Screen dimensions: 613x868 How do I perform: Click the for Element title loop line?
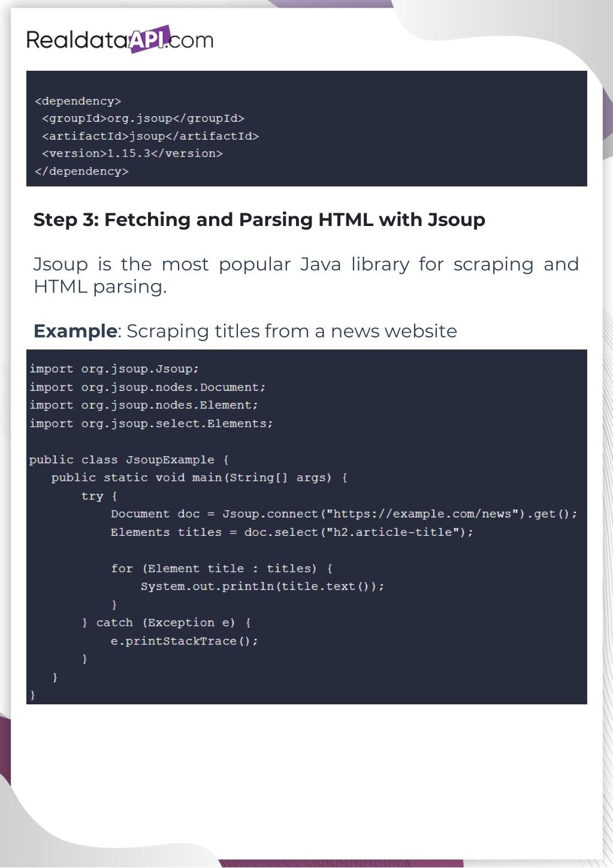[222, 568]
